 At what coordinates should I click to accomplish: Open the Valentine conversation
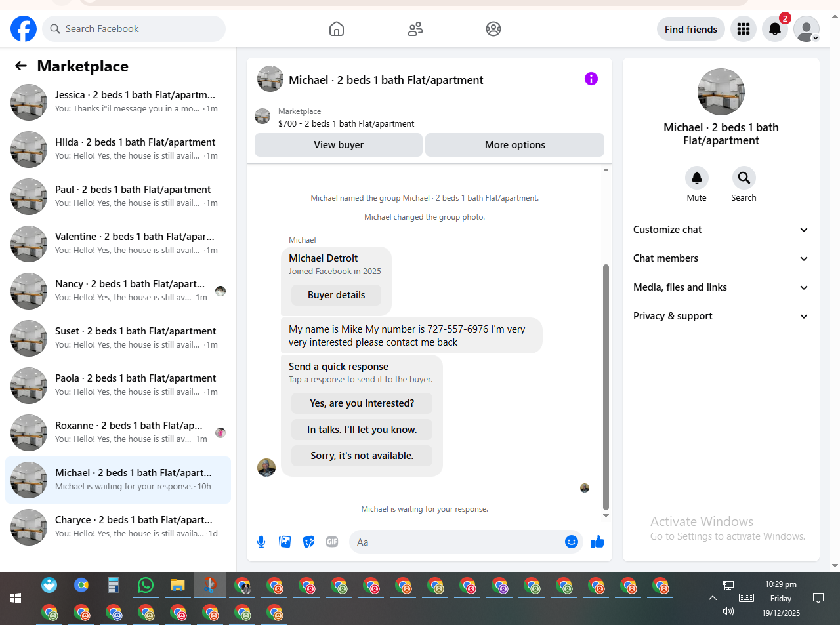click(x=118, y=244)
